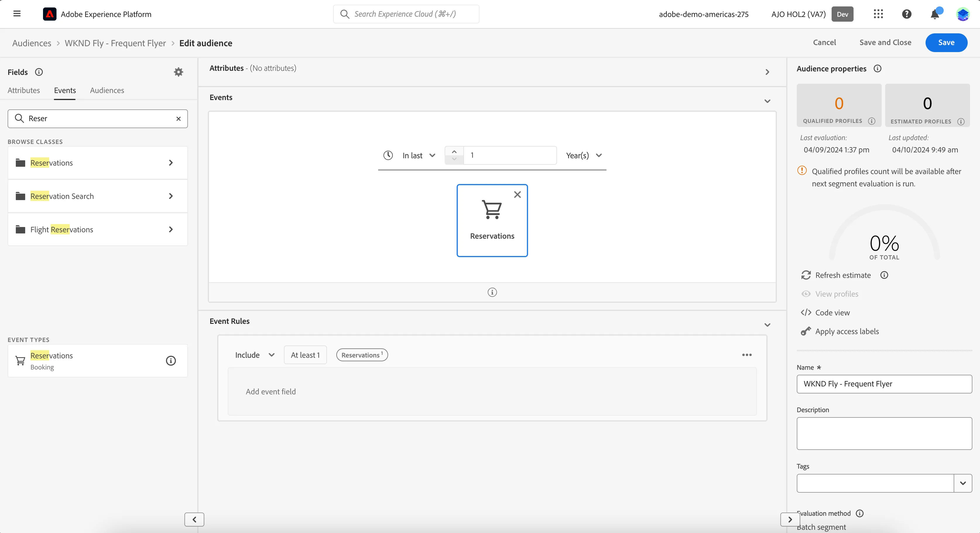The height and width of the screenshot is (533, 980).
Task: Open the user profile avatar
Action: (963, 14)
